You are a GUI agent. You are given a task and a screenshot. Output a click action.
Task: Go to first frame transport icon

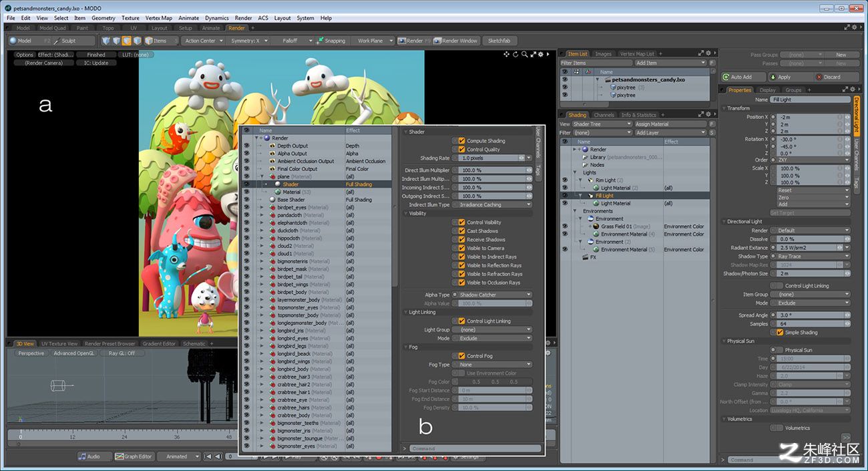click(208, 456)
